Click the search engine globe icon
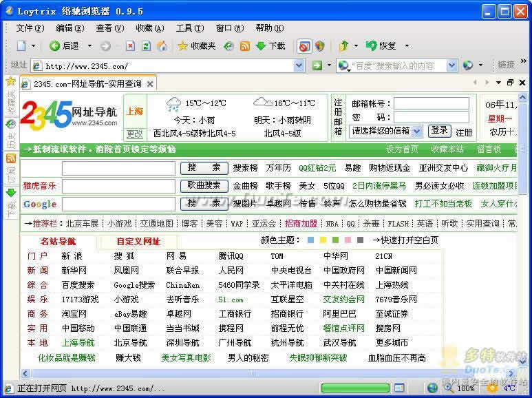 pos(344,65)
